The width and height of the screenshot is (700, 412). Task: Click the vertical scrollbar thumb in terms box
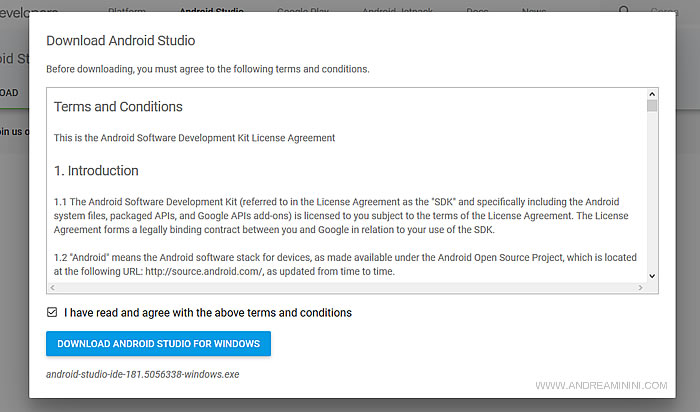tap(652, 106)
